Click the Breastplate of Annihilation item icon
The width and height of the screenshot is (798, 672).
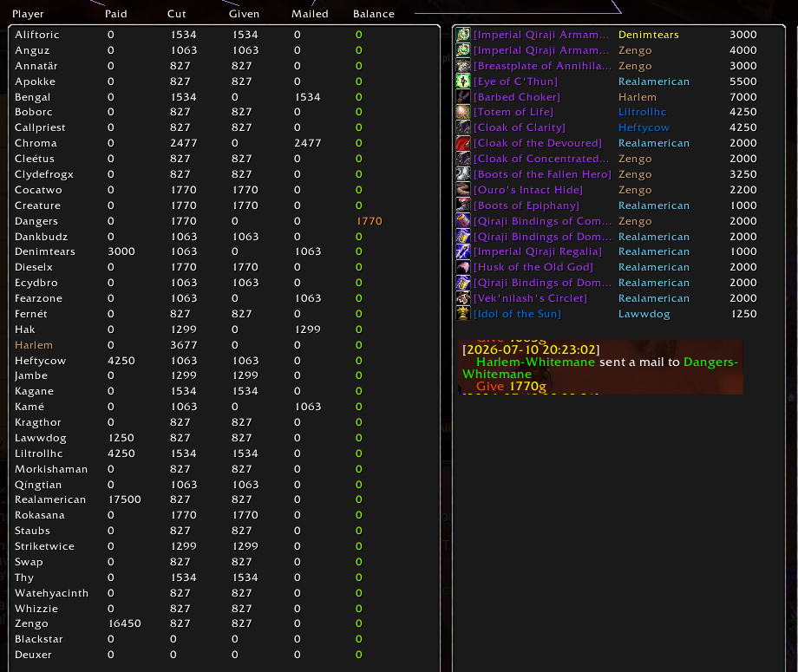463,66
